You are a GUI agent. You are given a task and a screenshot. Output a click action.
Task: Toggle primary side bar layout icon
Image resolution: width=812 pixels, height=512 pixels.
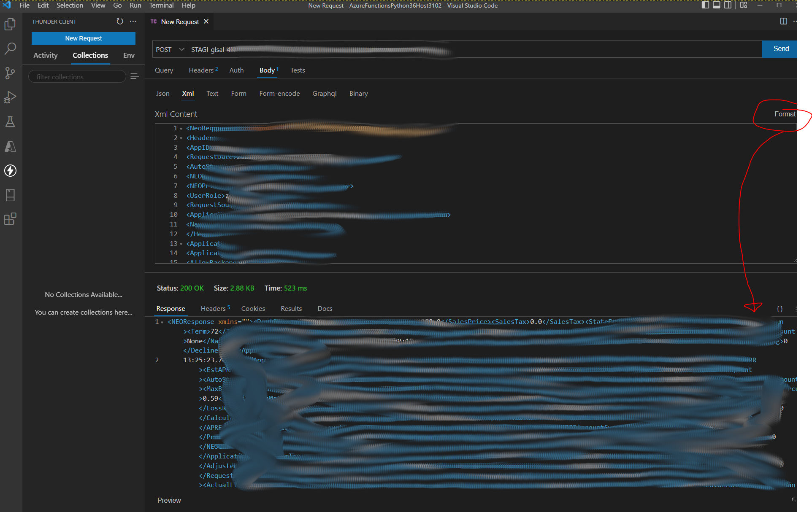click(705, 5)
